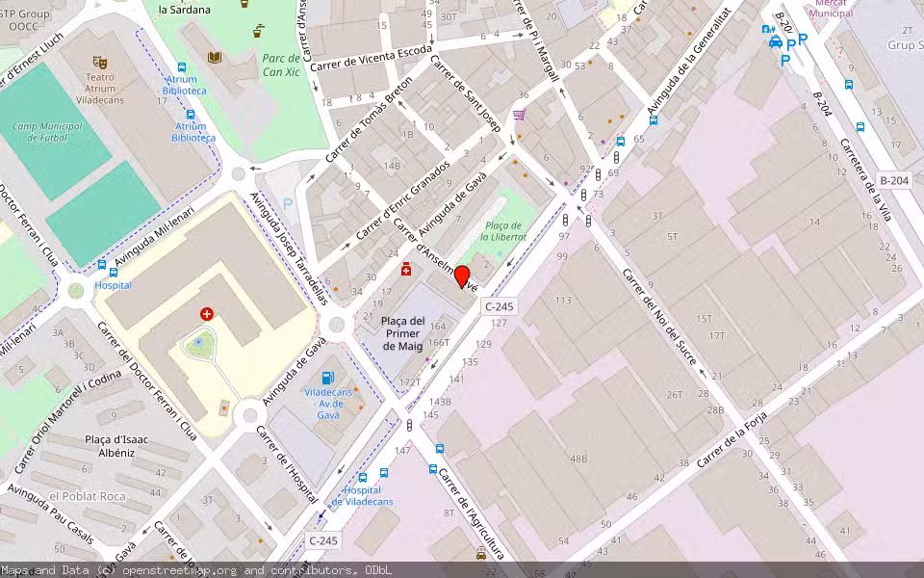Screen dimensions: 924x578
Task: Click the pharmacy cross icon near Plaça del Primer de Maig
Action: point(406,270)
